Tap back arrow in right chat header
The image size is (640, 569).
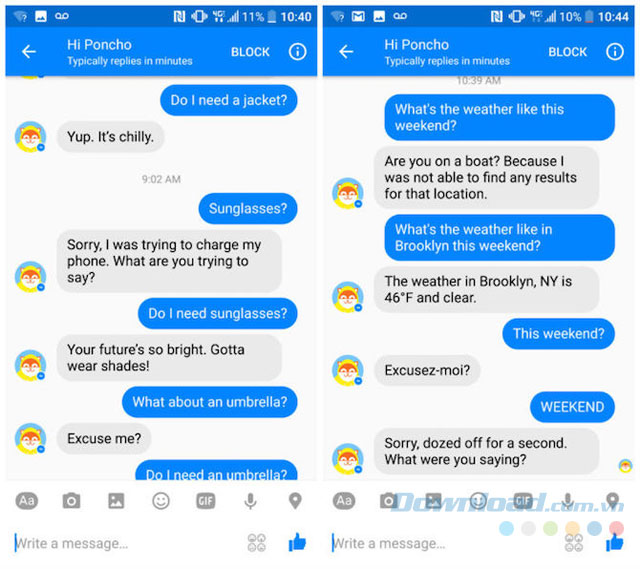(x=346, y=52)
